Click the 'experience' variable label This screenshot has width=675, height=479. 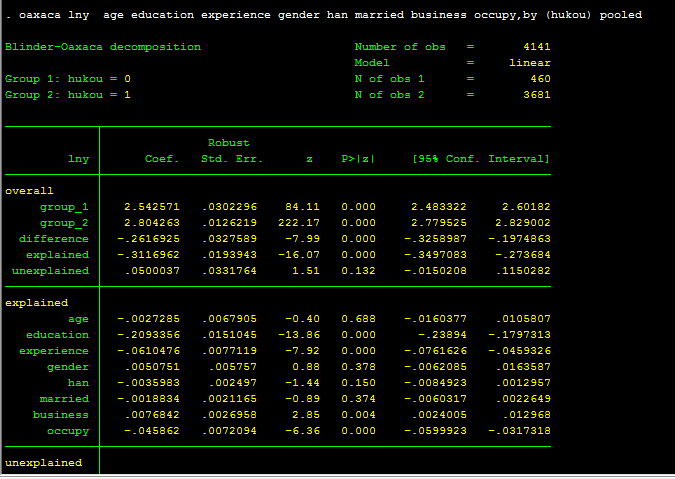click(54, 351)
